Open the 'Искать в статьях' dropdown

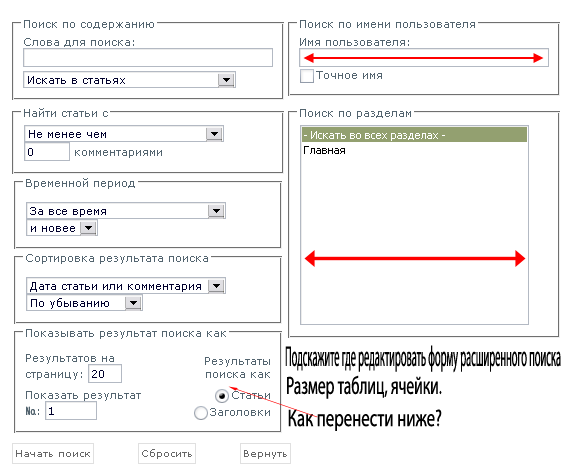point(129,80)
